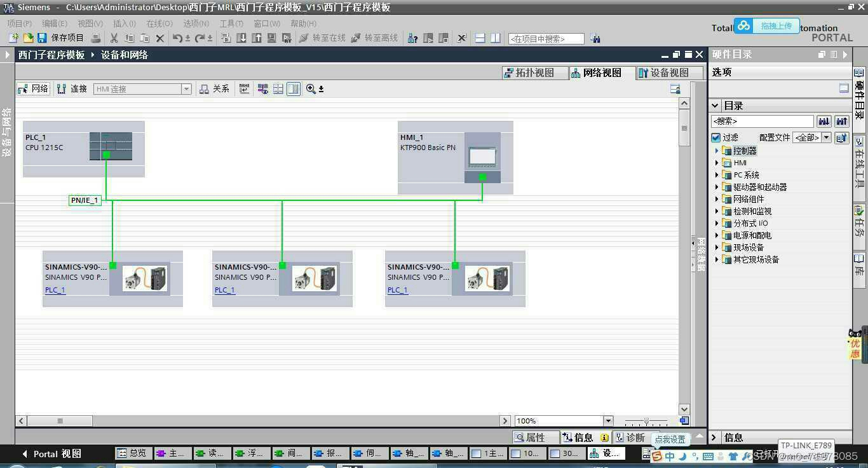Go online with 转至在线
The width and height of the screenshot is (868, 468).
coord(322,38)
